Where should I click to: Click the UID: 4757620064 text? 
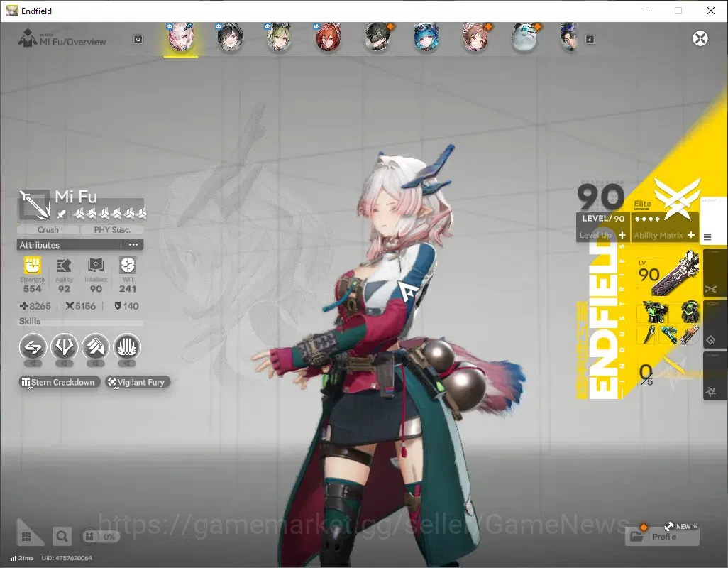[x=67, y=558]
